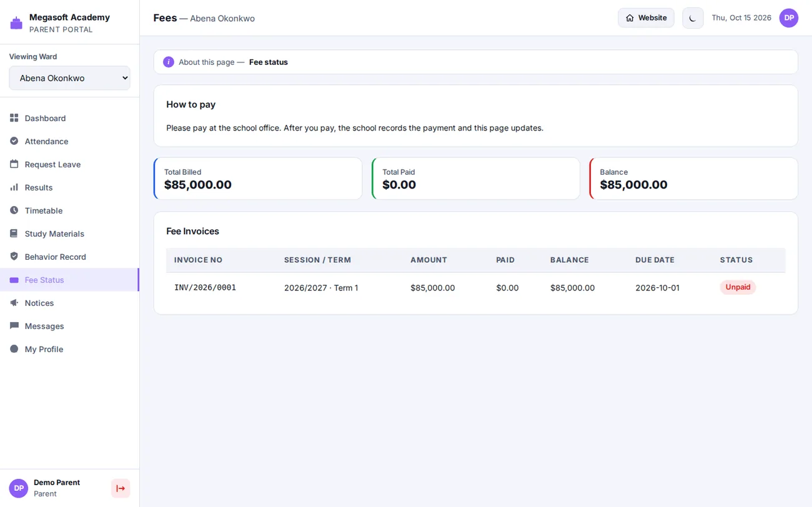This screenshot has height=507, width=812.
Task: Open the Behavior Record page
Action: (x=69, y=257)
